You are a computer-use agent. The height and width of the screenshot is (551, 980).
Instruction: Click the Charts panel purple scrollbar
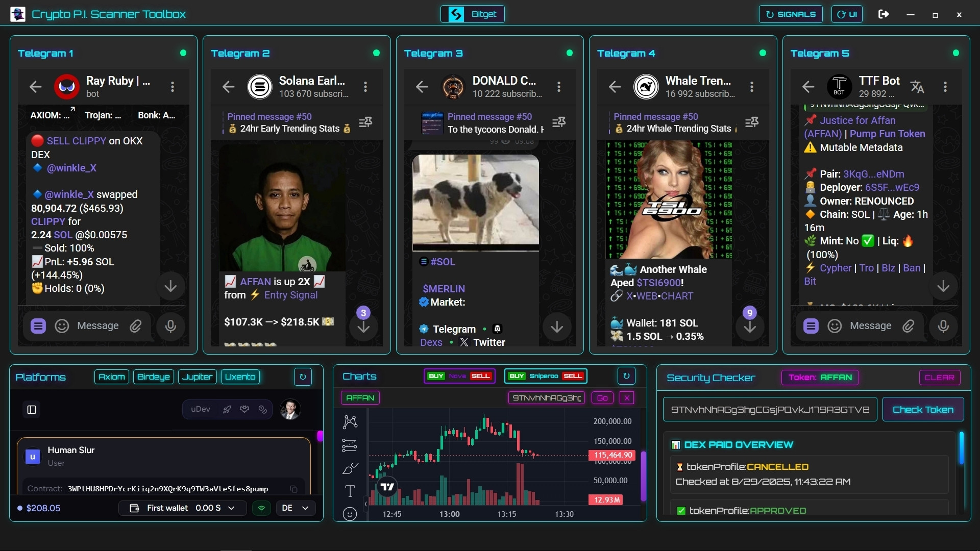[x=644, y=475]
